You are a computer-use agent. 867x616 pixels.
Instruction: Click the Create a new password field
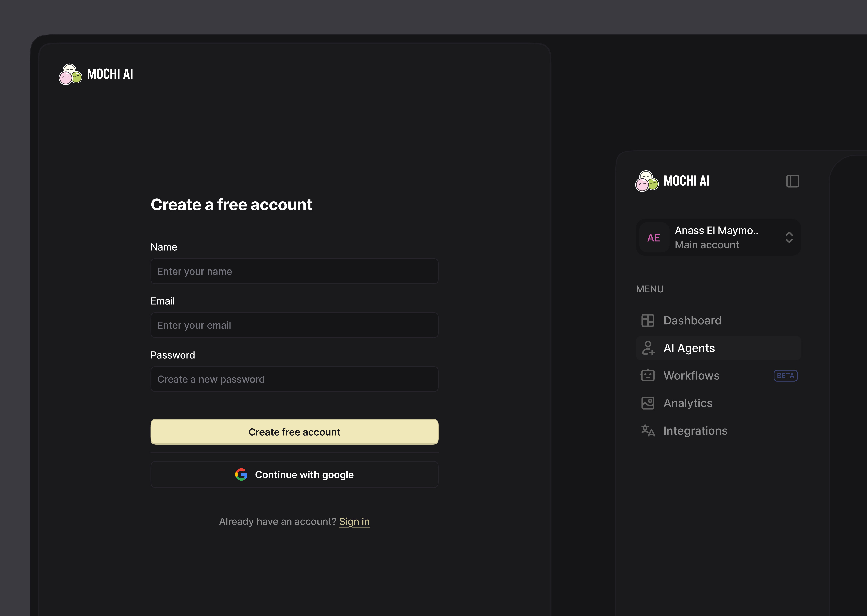[x=294, y=379]
